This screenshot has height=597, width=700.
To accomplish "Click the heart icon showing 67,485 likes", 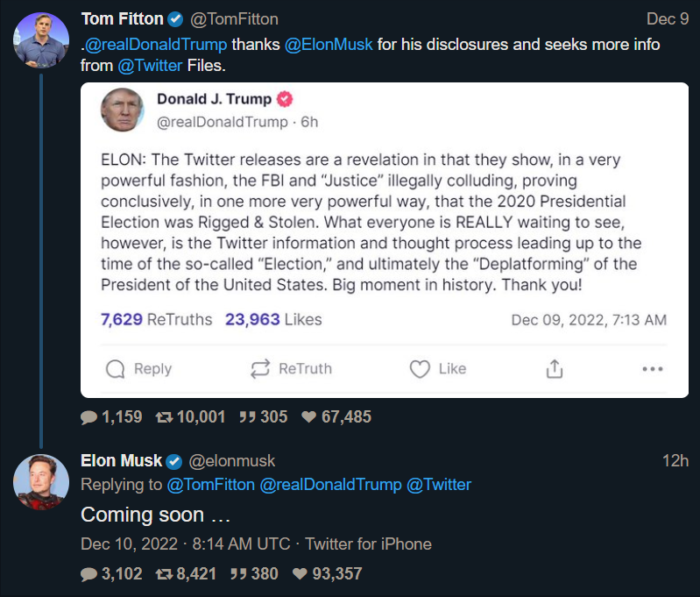I will 308,417.
